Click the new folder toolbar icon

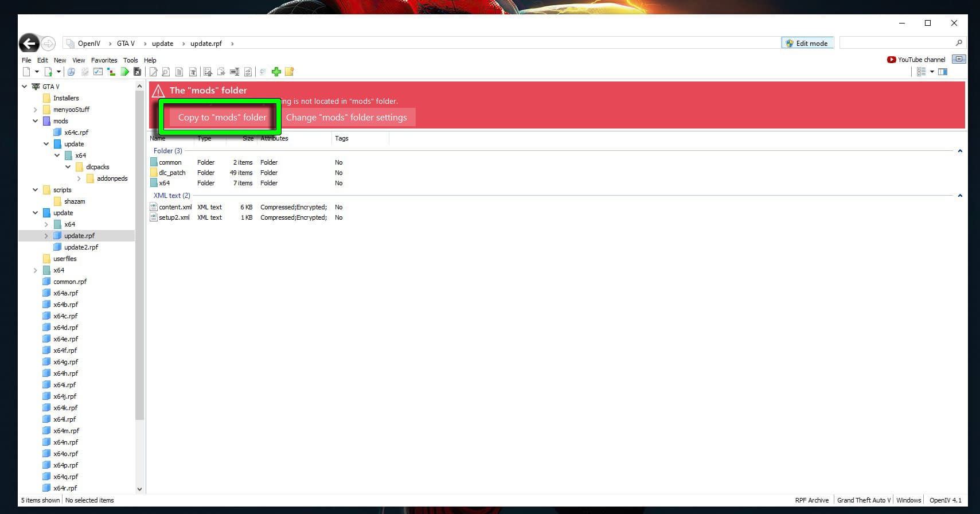[x=290, y=72]
